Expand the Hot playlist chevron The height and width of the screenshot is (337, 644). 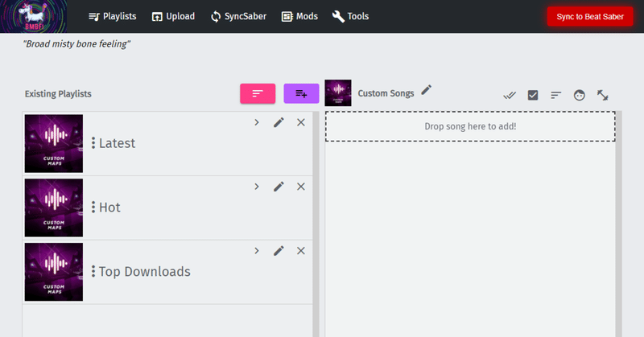tap(257, 187)
